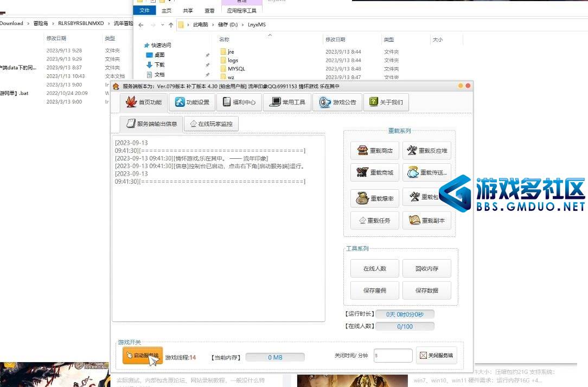Select the jre folder
This screenshot has width=588, height=387.
coord(231,51)
